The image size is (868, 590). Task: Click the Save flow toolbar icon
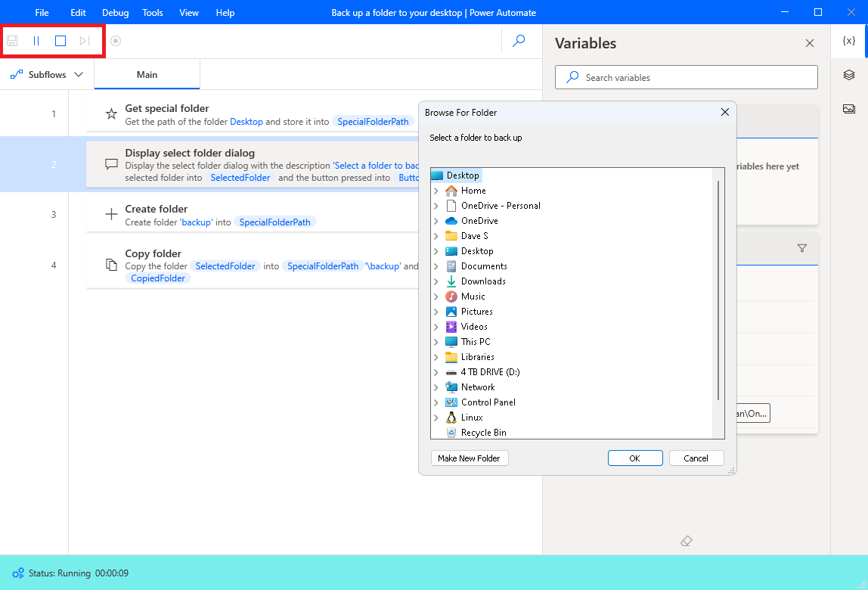pyautogui.click(x=12, y=41)
